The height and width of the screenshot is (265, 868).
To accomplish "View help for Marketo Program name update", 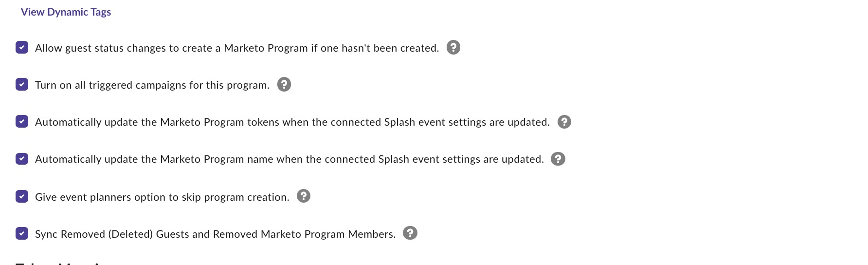I will 558,159.
